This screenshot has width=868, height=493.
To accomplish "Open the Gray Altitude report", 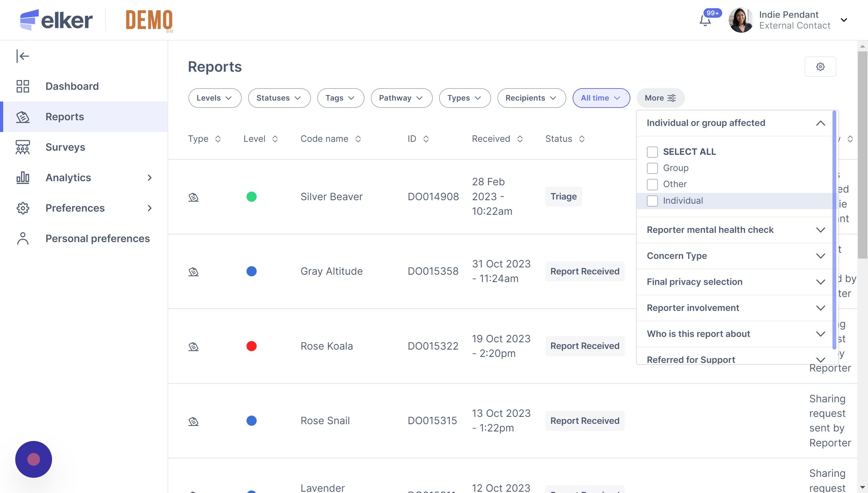I will [x=331, y=271].
